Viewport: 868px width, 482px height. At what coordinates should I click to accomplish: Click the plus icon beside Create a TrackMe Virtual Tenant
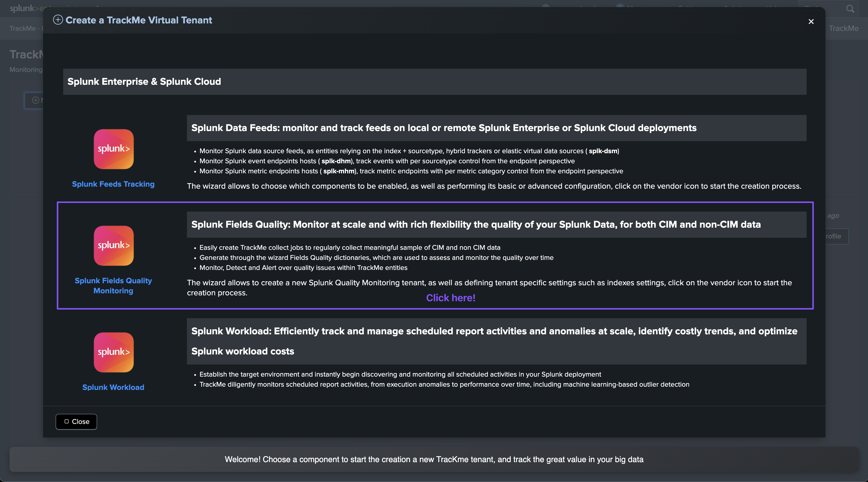coord(58,20)
